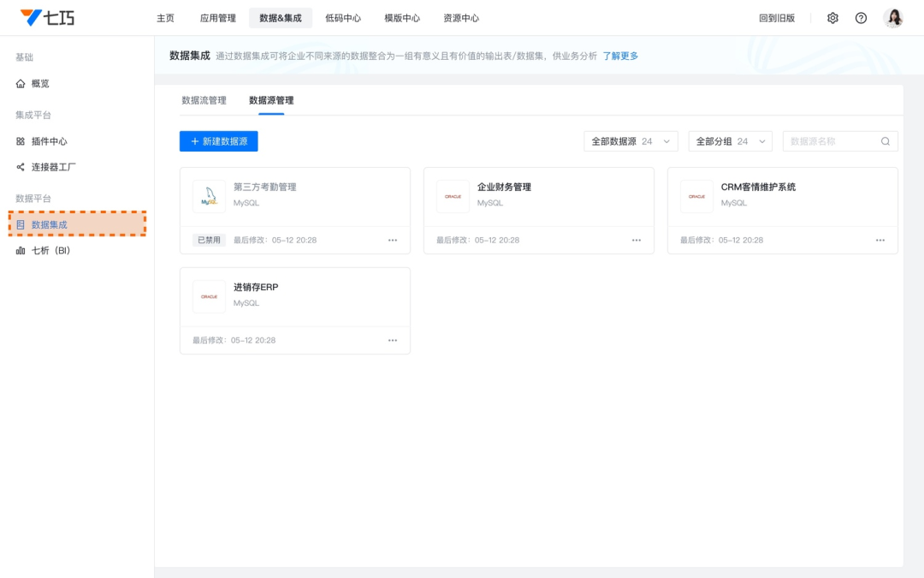Open 低码中心 in top navigation

point(343,18)
